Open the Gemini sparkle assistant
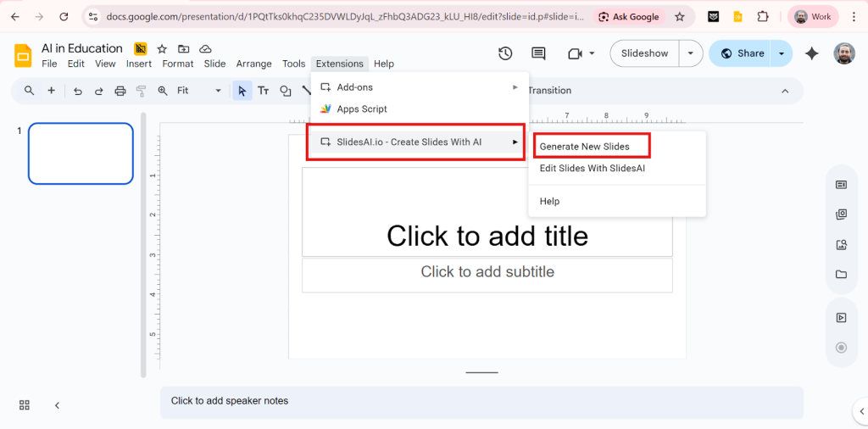Image resolution: width=868 pixels, height=429 pixels. (x=811, y=53)
